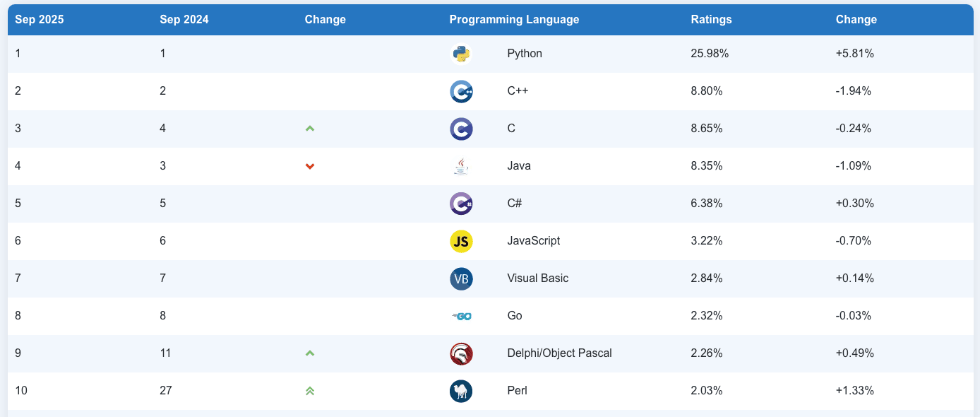Click the JavaScript language name
Screen dimensions: 980x417
[533, 241]
